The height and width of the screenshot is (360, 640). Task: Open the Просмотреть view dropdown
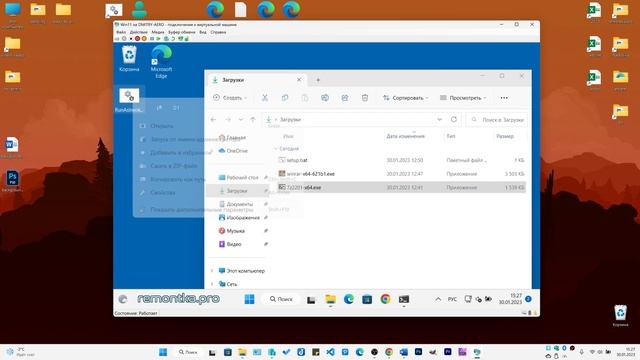tap(463, 98)
